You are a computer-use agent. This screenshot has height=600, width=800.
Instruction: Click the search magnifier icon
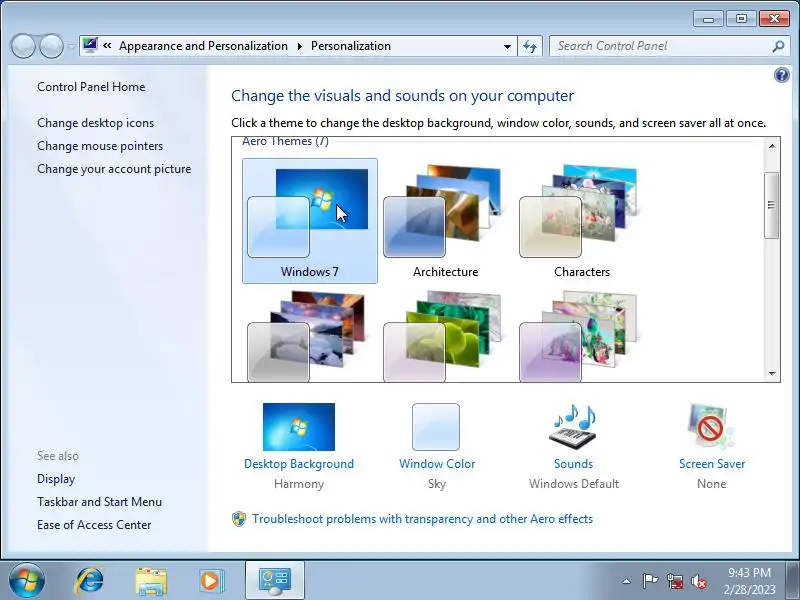click(778, 46)
